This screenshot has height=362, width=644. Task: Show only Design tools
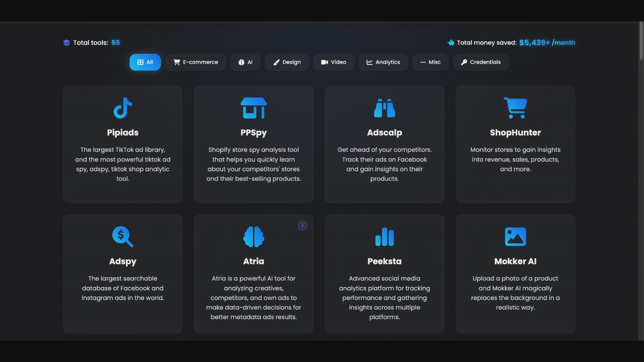[287, 62]
